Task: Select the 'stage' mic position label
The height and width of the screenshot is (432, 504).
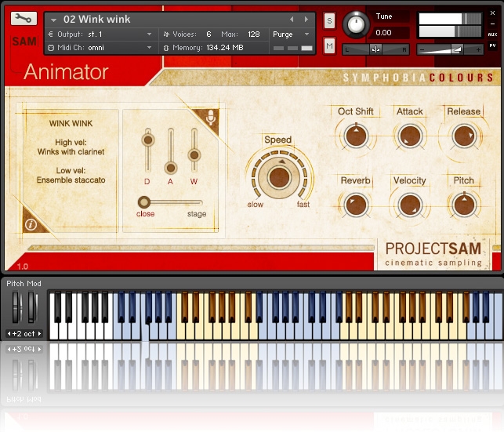Action: coord(197,214)
